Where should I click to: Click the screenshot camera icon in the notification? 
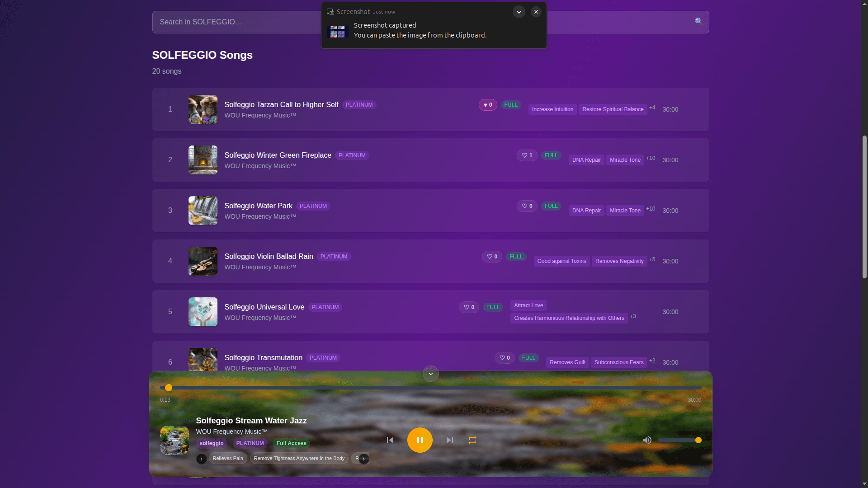330,11
